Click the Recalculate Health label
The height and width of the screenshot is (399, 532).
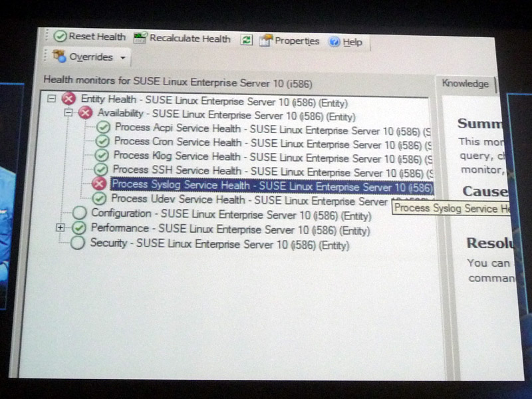coord(190,39)
